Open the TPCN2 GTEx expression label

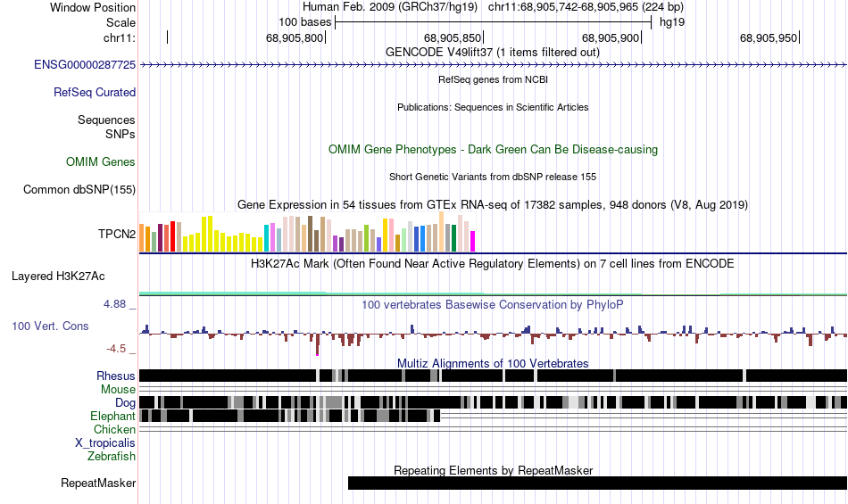coord(117,234)
